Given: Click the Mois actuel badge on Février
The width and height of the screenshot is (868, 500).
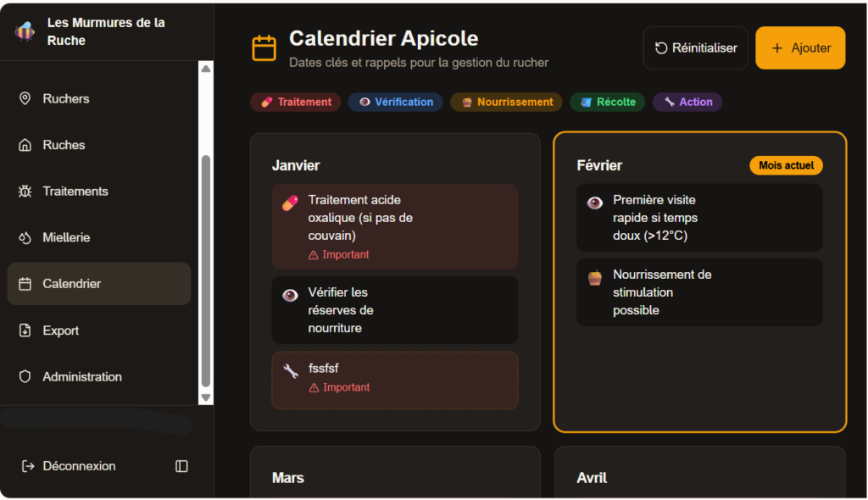Looking at the screenshot, I should (786, 165).
